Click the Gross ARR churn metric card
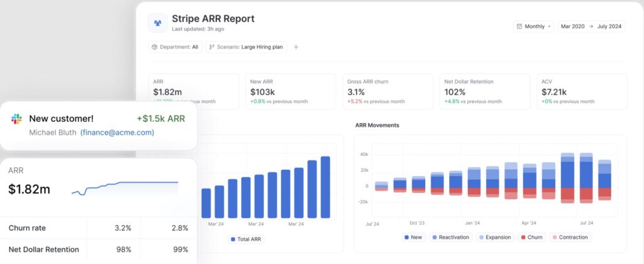The height and width of the screenshot is (264, 644). (x=387, y=92)
